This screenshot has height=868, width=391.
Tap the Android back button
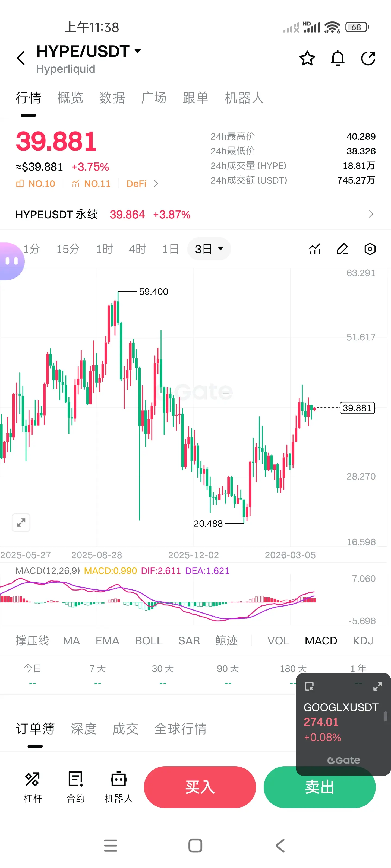[x=280, y=845]
